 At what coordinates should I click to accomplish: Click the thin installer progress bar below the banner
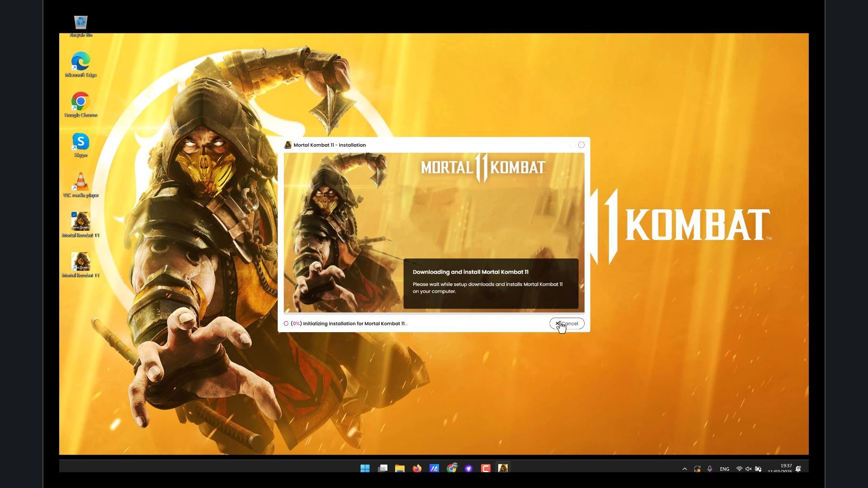point(434,313)
